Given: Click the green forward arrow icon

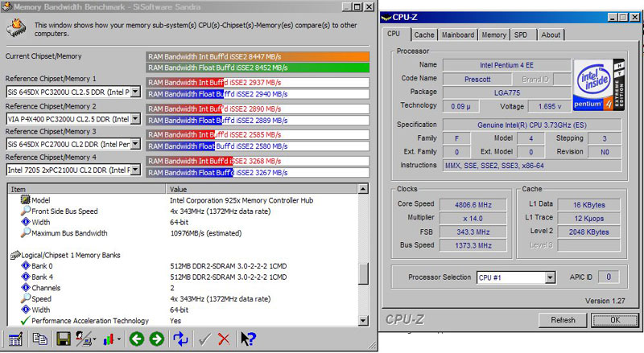Looking at the screenshot, I should (x=156, y=339).
